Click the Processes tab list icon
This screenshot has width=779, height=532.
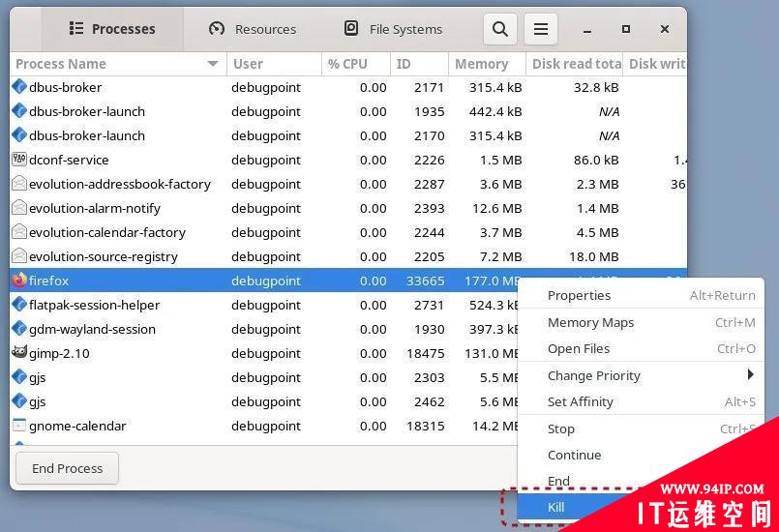76,28
